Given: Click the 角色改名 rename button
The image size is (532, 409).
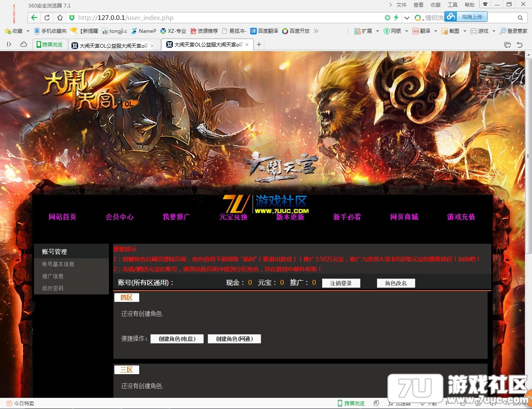Looking at the screenshot, I should coord(396,283).
